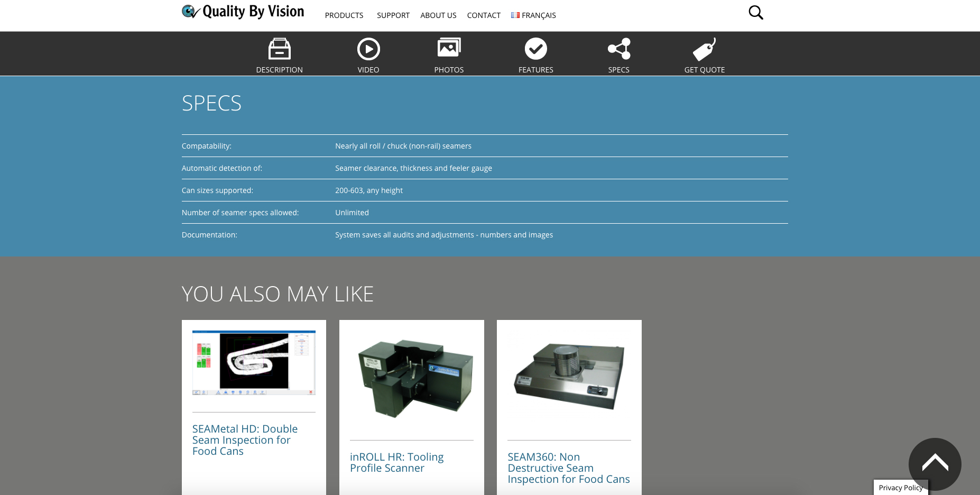Viewport: 980px width, 495px height.
Task: Click the Specs share-nodes icon
Action: point(619,49)
